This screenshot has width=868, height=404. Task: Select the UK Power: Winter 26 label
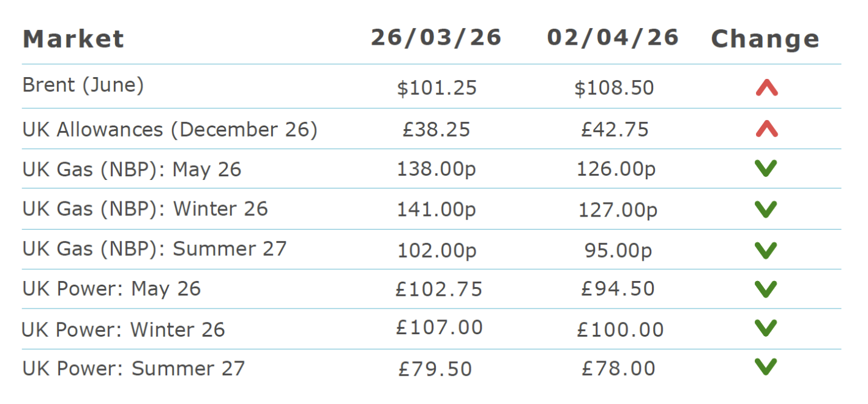[x=124, y=330]
